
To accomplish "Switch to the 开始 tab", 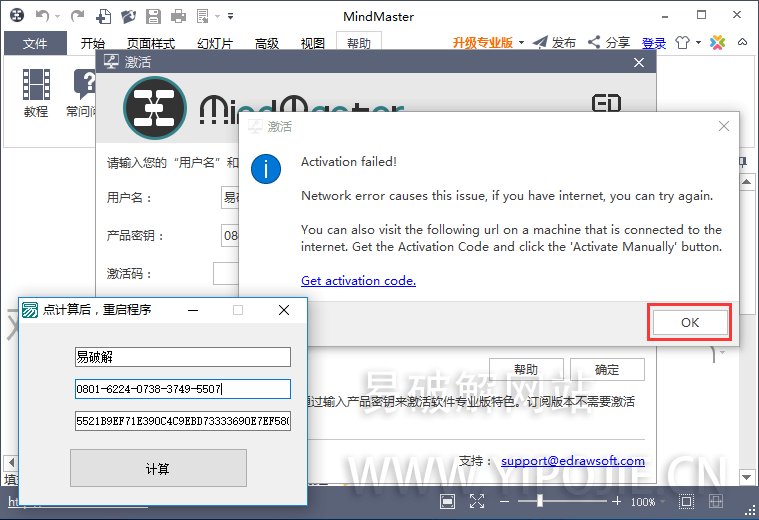I will (92, 43).
